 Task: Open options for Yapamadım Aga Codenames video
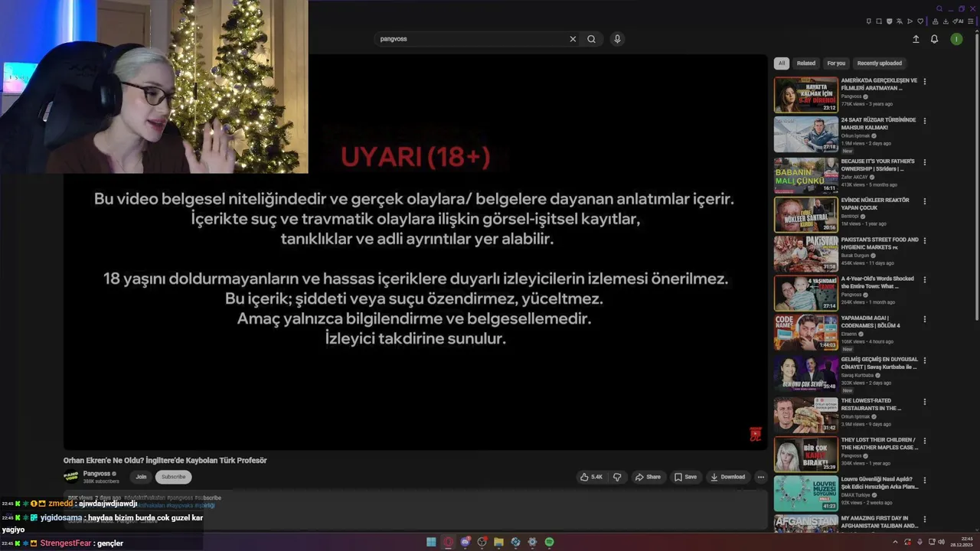click(925, 318)
